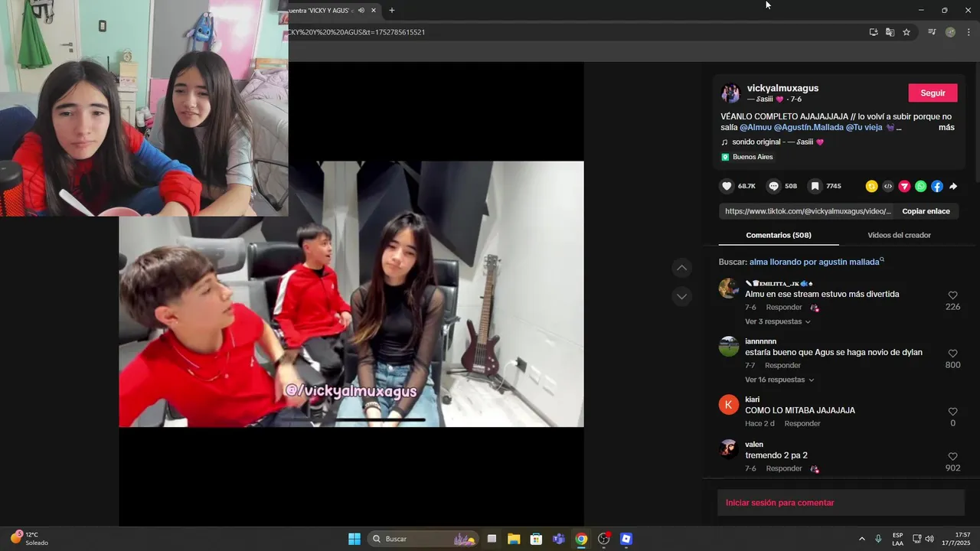Reply to EMILITTA's comment via Responder
This screenshot has height=551, width=980.
784,308
